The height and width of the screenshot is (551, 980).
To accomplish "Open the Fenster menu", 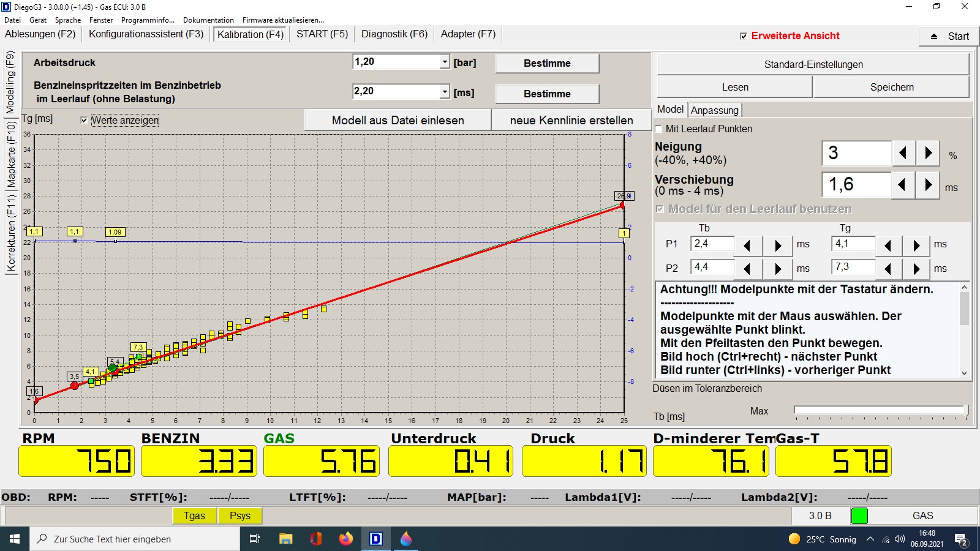I will point(101,20).
